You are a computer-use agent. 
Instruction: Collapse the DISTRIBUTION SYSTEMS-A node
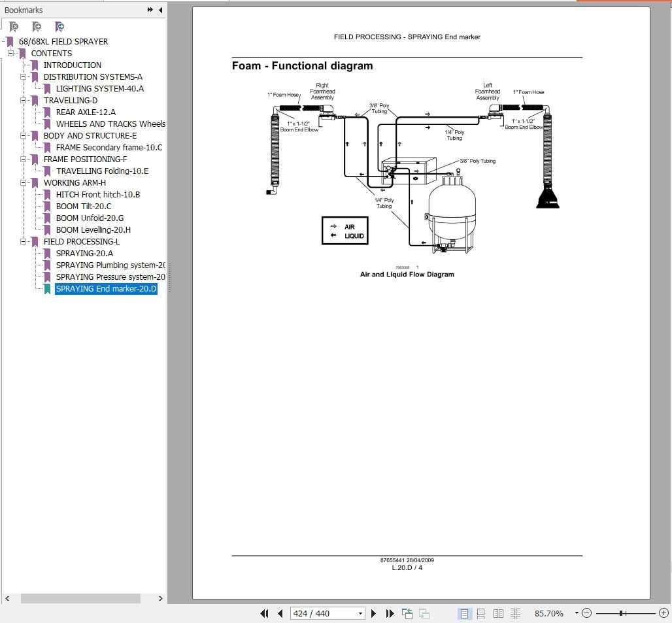click(23, 76)
